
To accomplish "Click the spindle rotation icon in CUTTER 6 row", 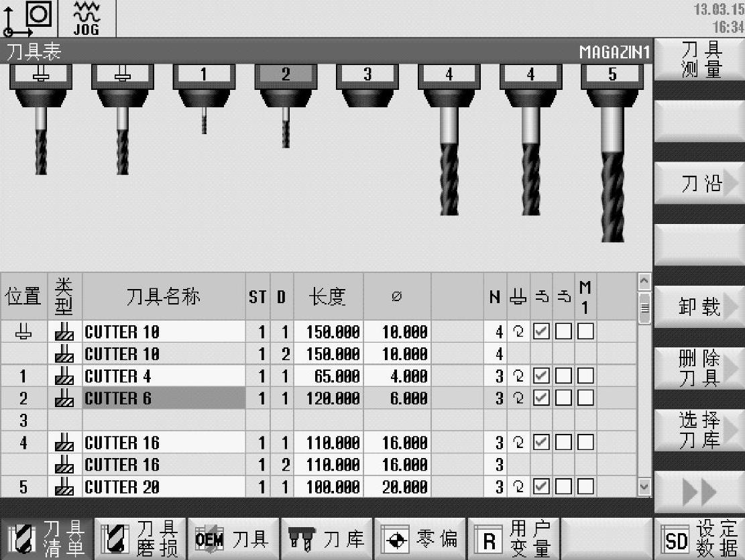I will click(x=518, y=398).
